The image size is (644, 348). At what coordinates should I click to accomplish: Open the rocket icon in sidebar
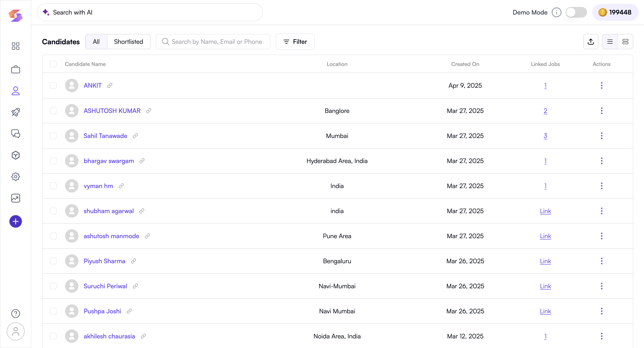coord(15,112)
